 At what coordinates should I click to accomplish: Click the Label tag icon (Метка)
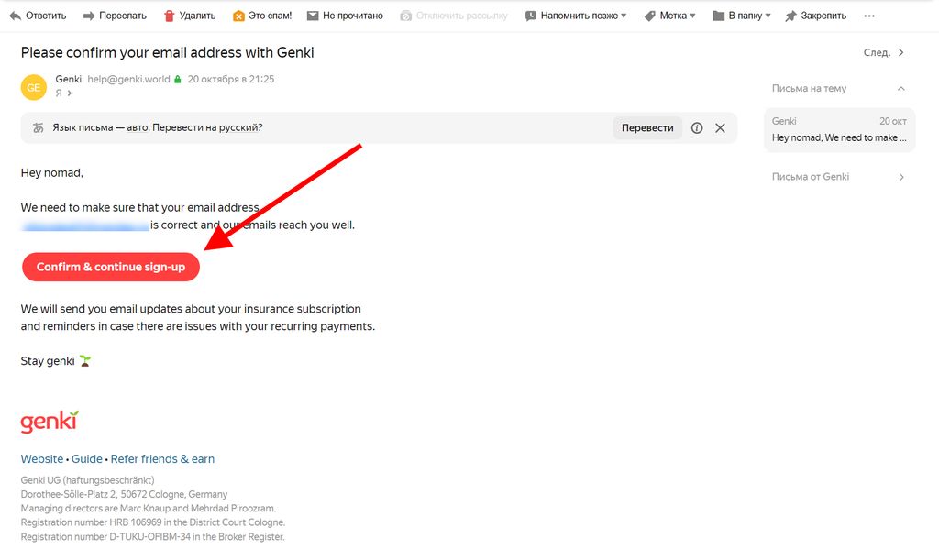point(650,16)
